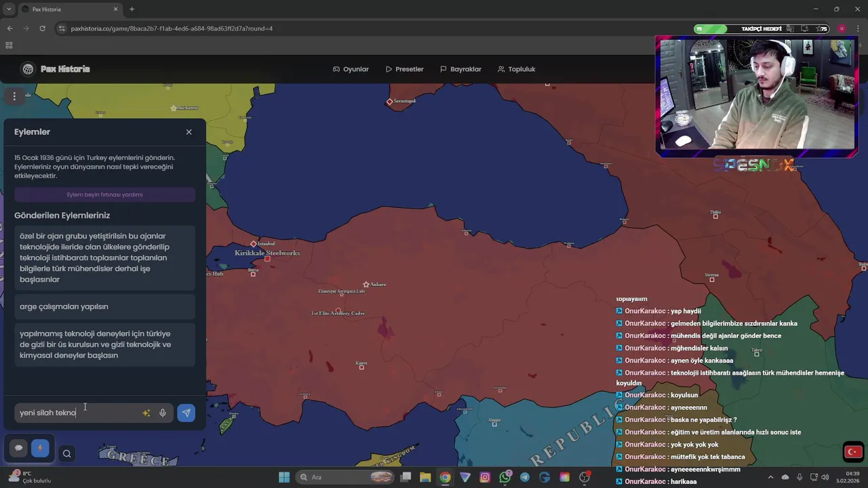Click the AI sparkle suggestion icon
The height and width of the screenshot is (488, 868).
click(146, 413)
